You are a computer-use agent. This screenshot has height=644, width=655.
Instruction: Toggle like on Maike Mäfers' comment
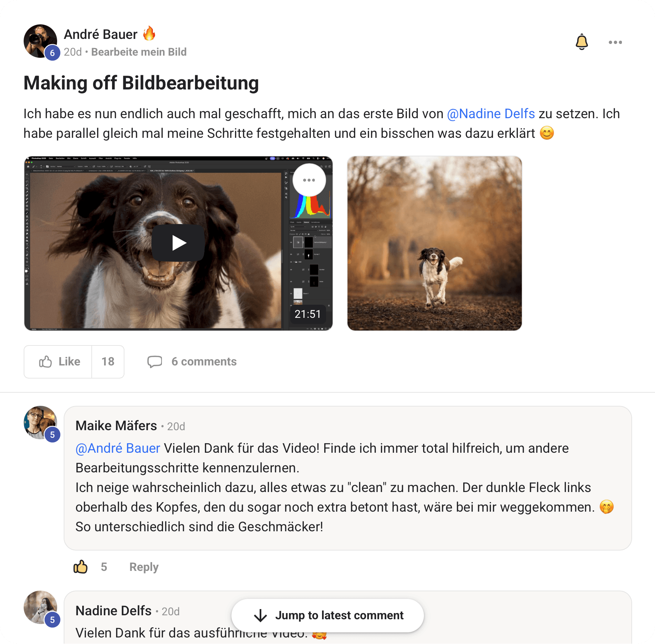[x=80, y=567]
